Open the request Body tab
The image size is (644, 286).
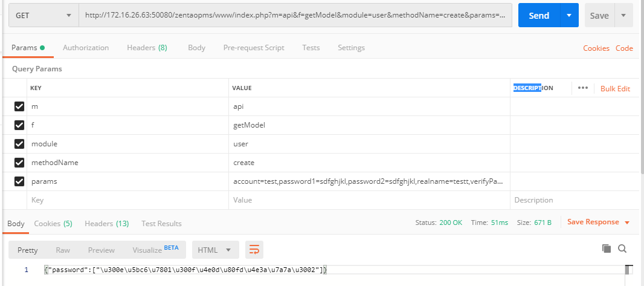[x=196, y=48]
